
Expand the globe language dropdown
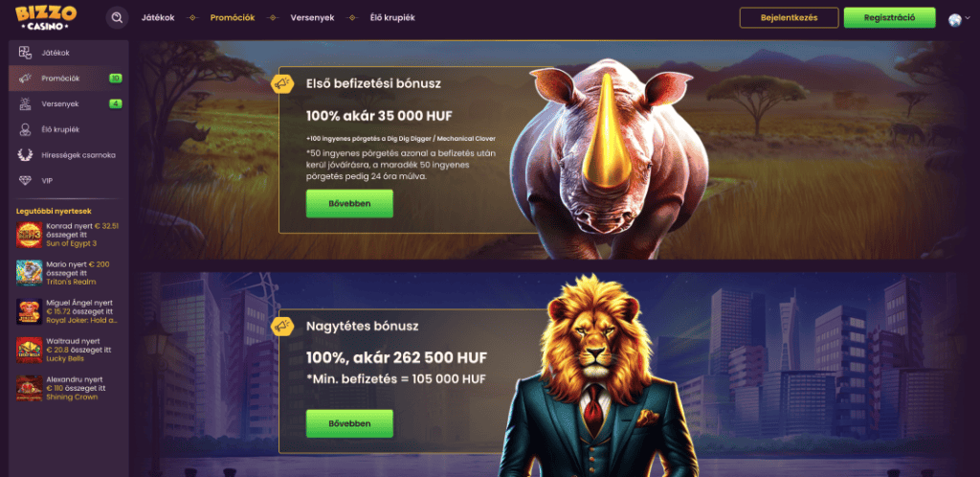959,19
